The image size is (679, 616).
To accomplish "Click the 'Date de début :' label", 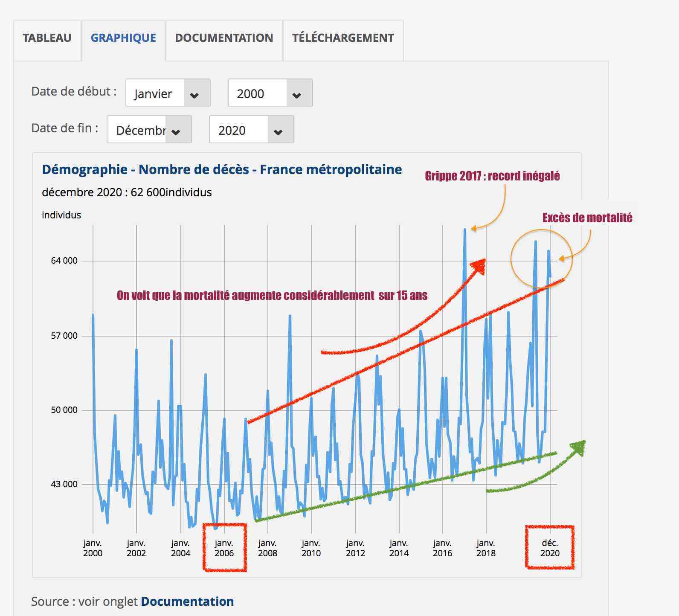I will tap(74, 91).
